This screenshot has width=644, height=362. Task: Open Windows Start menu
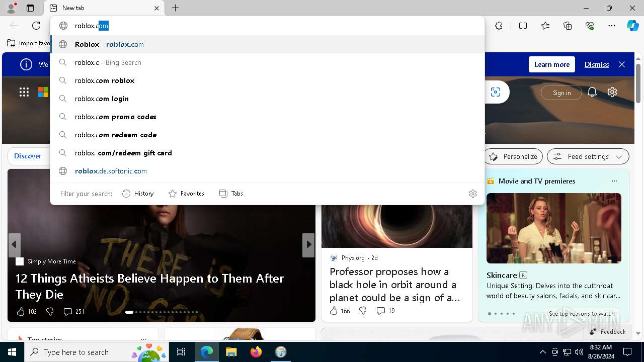pyautogui.click(x=12, y=352)
